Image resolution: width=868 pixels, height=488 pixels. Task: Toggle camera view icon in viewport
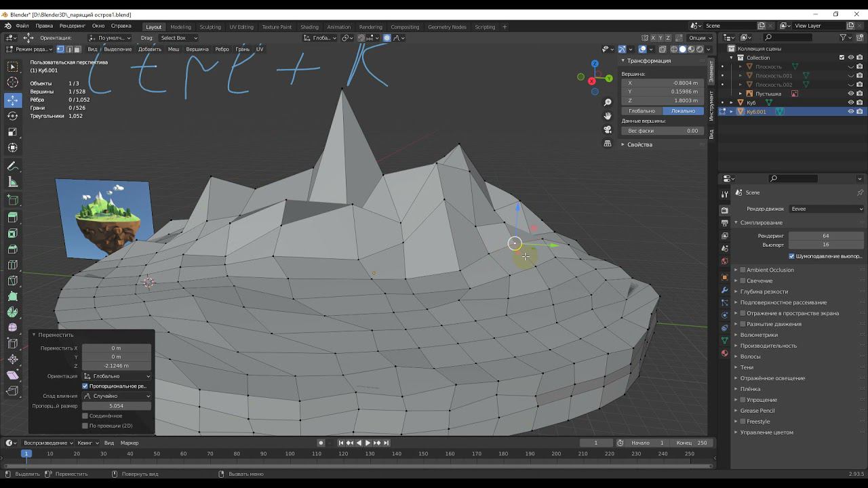point(608,129)
